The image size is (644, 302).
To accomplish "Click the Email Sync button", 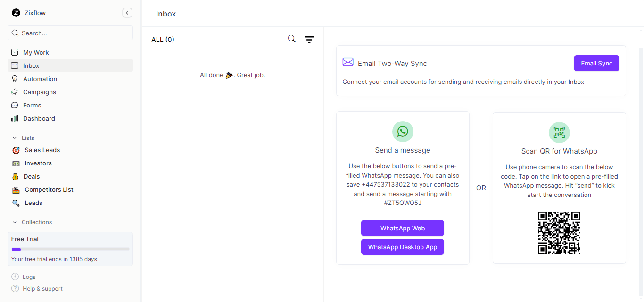I will [x=596, y=63].
